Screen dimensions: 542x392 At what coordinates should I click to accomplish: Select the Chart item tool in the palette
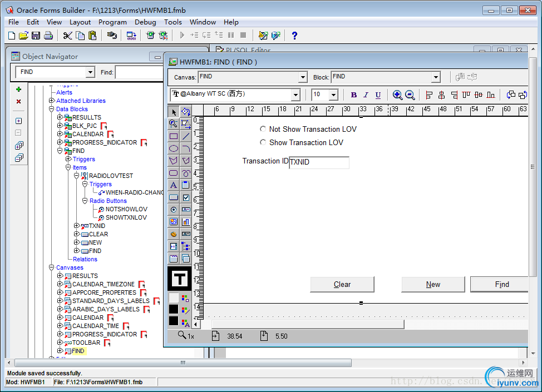pyautogui.click(x=186, y=222)
